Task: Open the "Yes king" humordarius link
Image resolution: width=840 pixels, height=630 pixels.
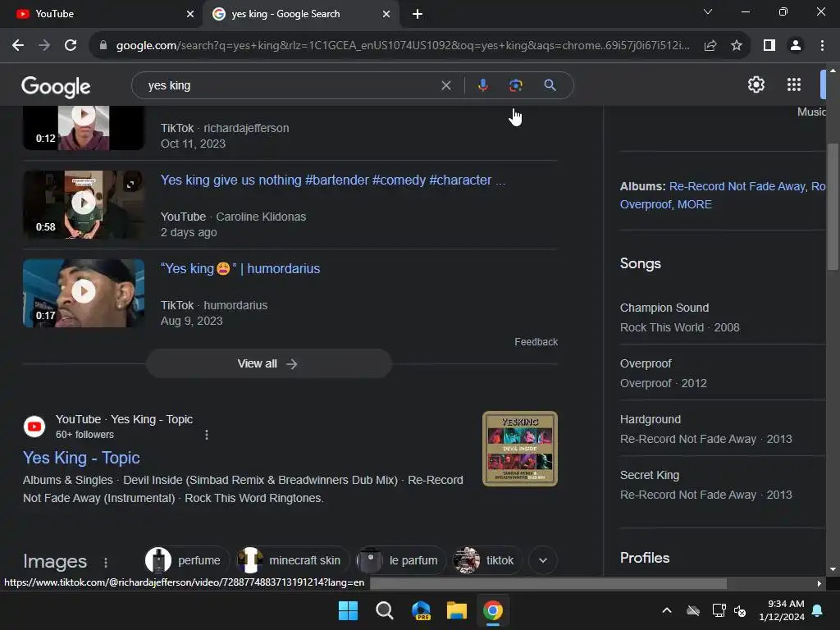Action: 240,268
